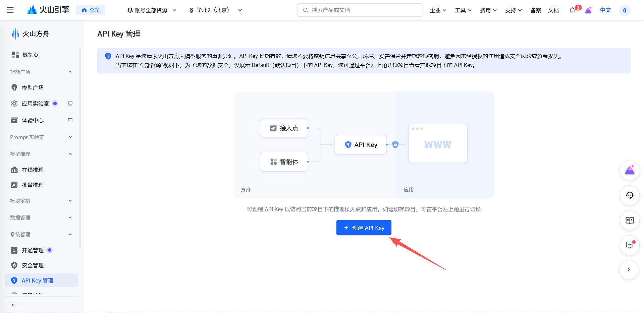644x313 pixels.
Task: Click the WWW application thumbnail
Action: pyautogui.click(x=438, y=144)
